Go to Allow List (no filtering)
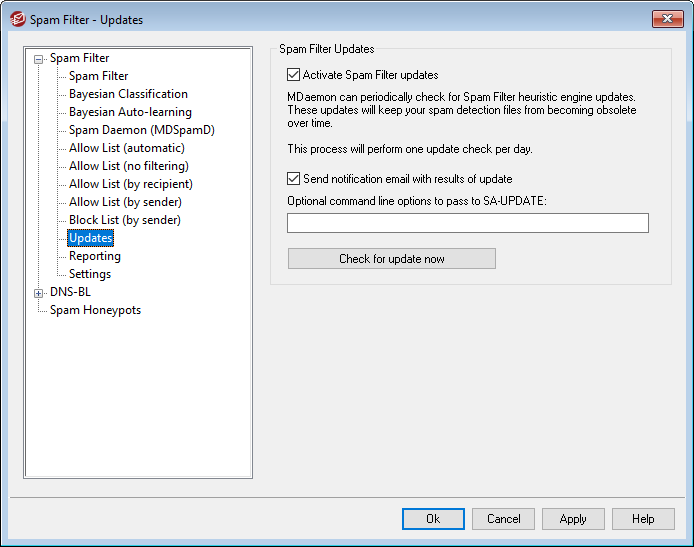The height and width of the screenshot is (547, 694). tap(128, 166)
